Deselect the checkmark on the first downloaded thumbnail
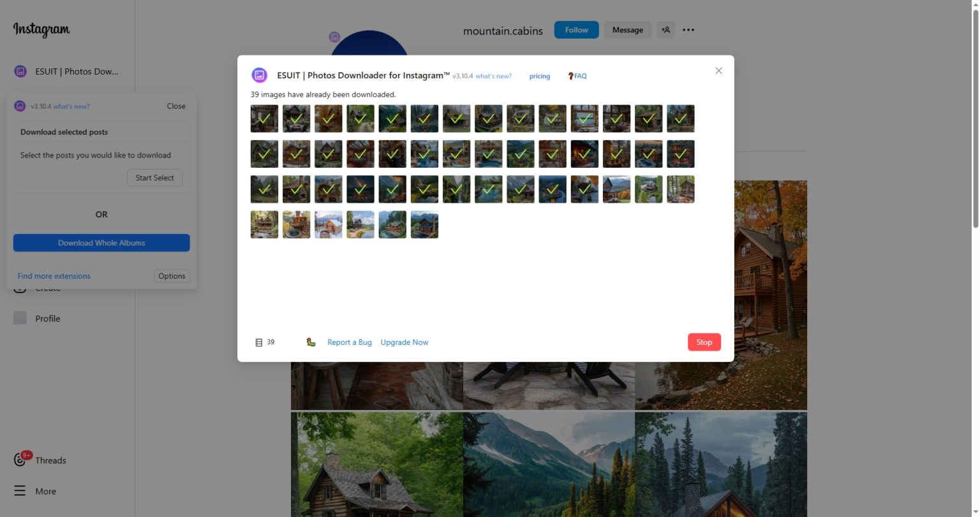Viewport: 980px width, 517px height. 264,118
